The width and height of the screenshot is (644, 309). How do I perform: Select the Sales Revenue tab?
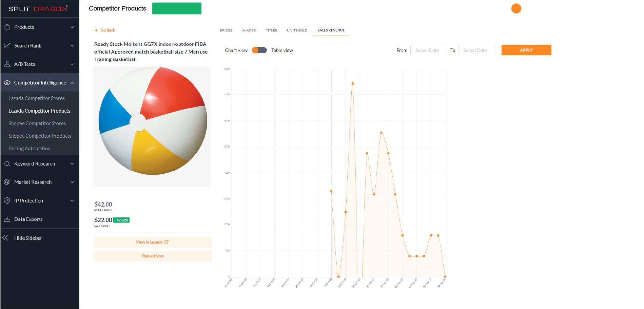pyautogui.click(x=331, y=30)
